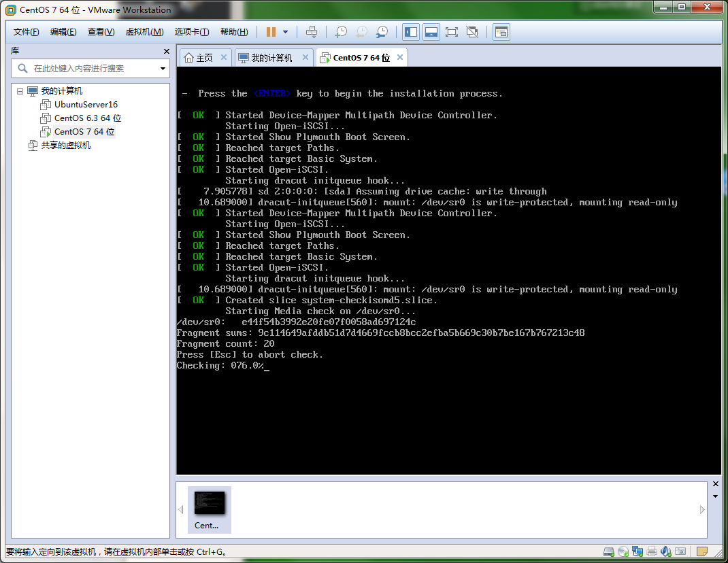Open the 编辑(E) menu
Image resolution: width=728 pixels, height=563 pixels.
63,32
